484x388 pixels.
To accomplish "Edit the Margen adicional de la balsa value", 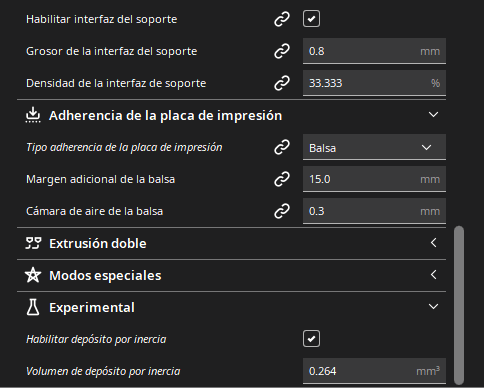I will [x=374, y=179].
